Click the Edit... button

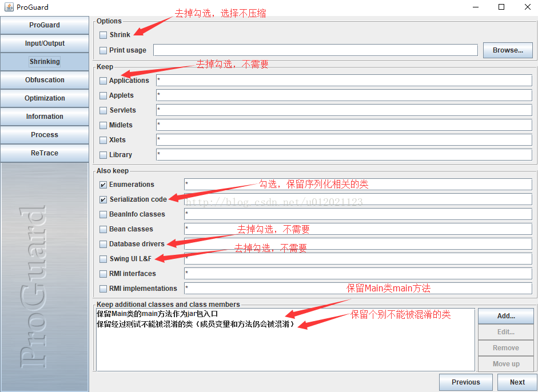[x=506, y=332]
